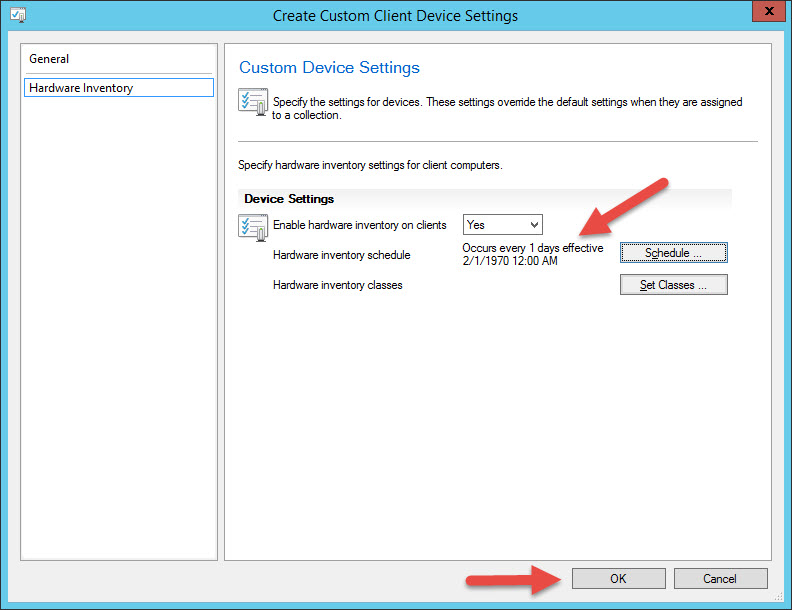Click the window icon in the title bar

17,16
